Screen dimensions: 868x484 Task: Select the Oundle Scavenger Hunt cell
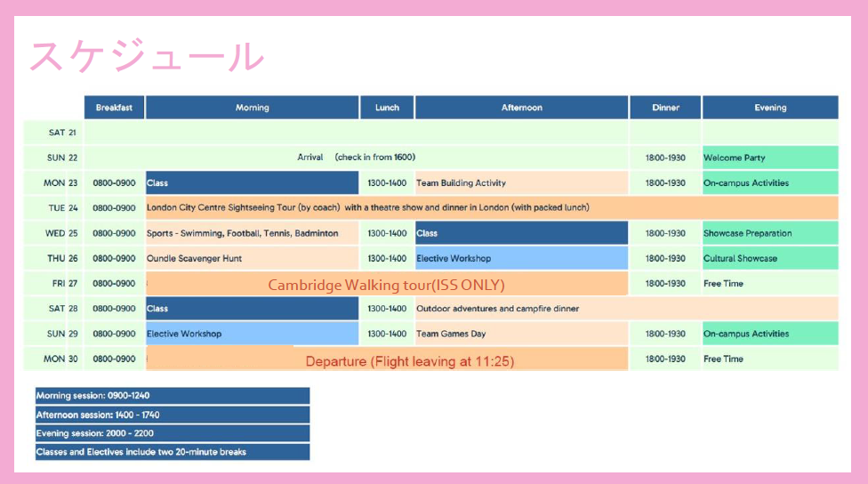point(252,259)
